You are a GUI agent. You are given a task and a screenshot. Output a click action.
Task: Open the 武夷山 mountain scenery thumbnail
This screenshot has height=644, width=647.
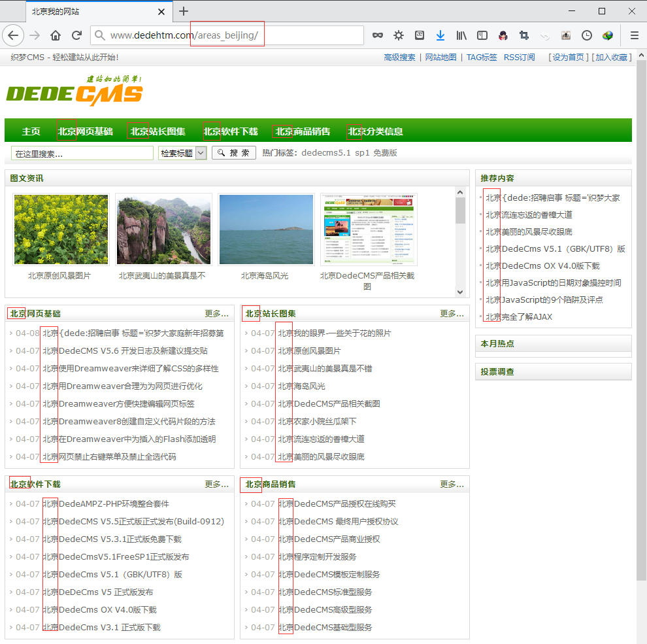click(x=164, y=229)
